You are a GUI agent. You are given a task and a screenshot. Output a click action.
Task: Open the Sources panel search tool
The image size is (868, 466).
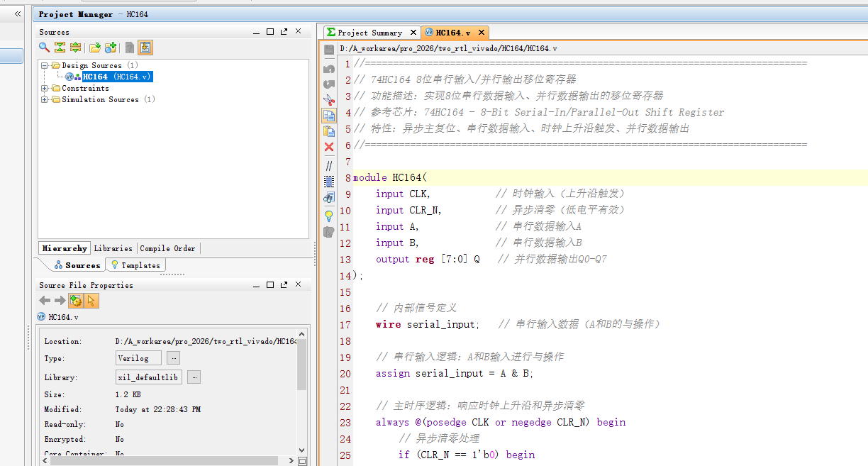[44, 48]
